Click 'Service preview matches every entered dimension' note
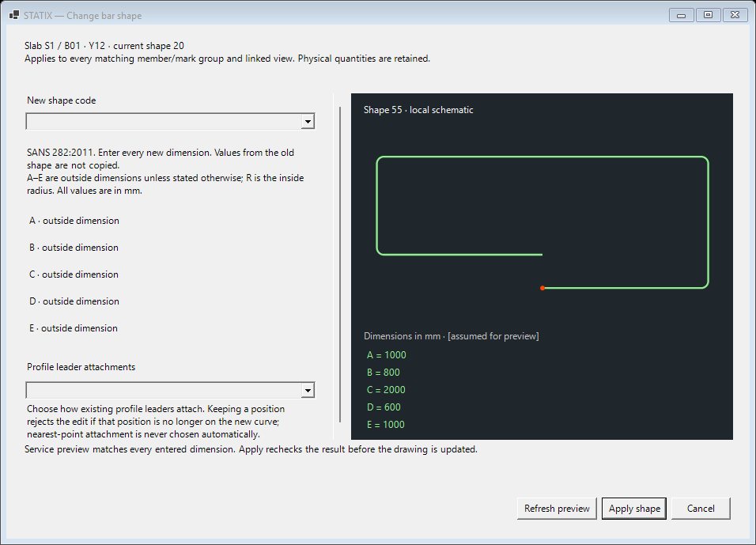The width and height of the screenshot is (756, 545). (x=129, y=449)
